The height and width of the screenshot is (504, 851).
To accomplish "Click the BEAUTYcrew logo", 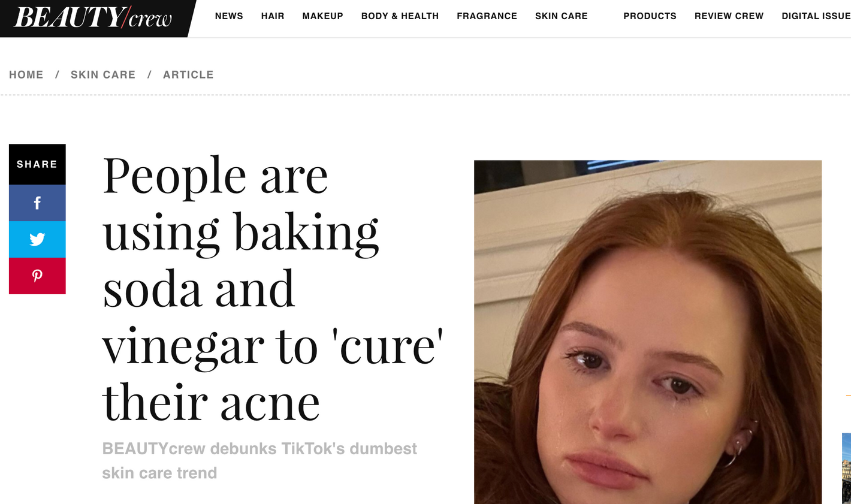I will [x=93, y=17].
